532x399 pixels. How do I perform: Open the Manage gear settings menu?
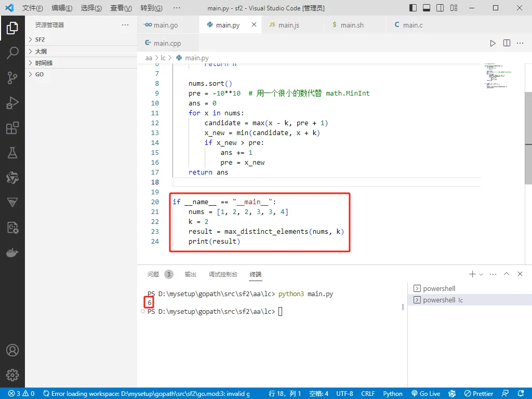(12, 375)
